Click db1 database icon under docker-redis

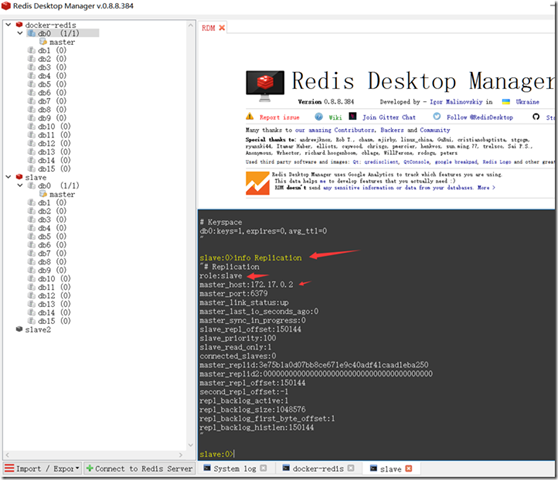[x=32, y=50]
